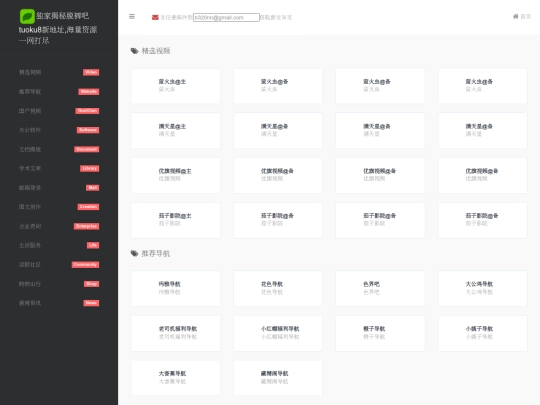Screen dimensions: 540x405
Task: Open the 茄子影院@主 card
Action: click(176, 220)
